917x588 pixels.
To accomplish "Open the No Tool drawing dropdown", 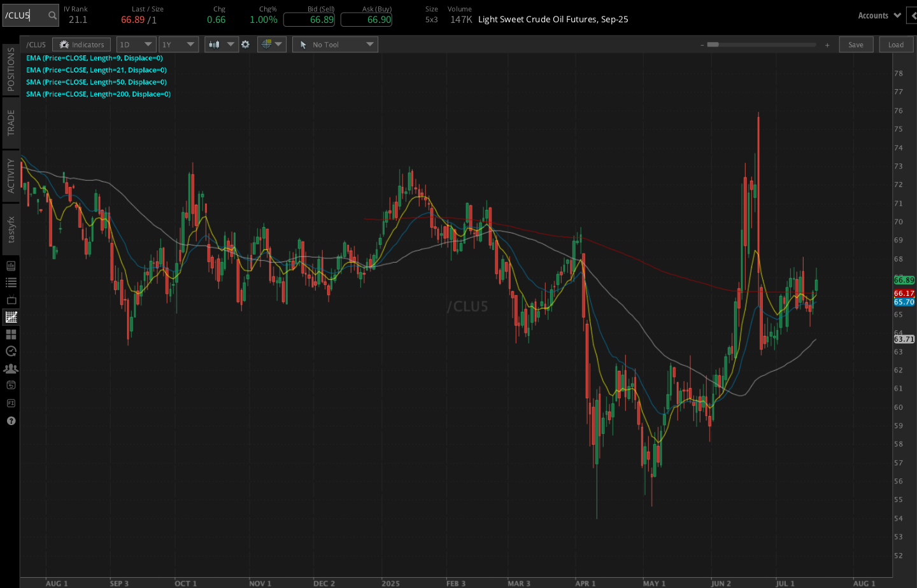I will coord(335,44).
